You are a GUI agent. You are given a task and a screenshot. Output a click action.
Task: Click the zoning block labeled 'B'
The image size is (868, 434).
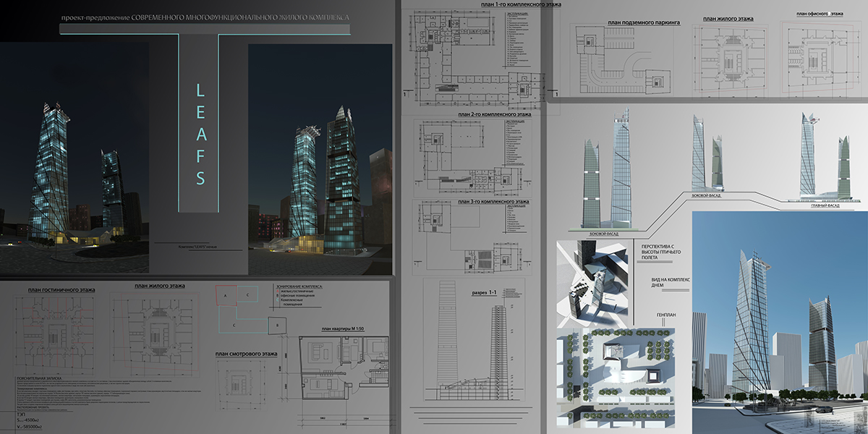tap(277, 326)
